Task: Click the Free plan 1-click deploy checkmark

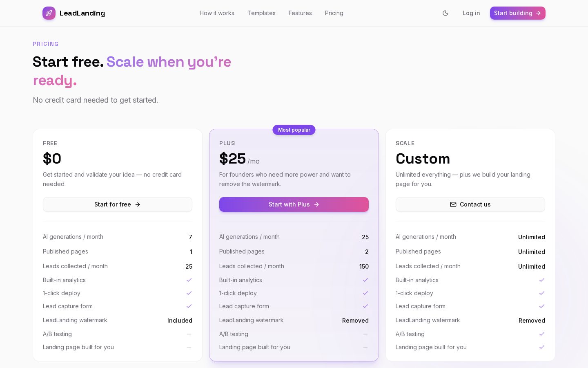Action: pyautogui.click(x=189, y=293)
